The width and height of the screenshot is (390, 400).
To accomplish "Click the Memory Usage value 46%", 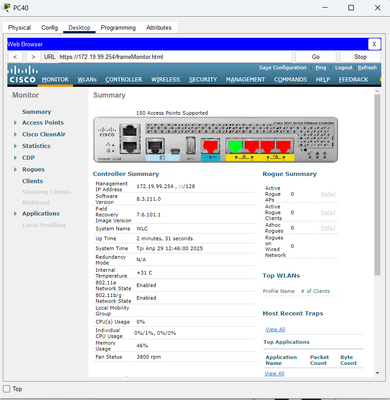I will coord(142,346).
